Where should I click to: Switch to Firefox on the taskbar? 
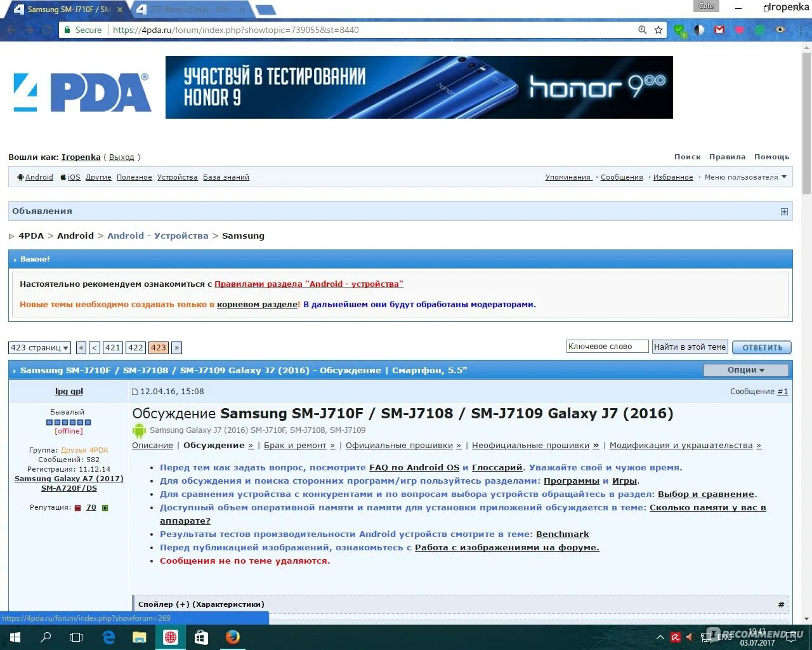tap(233, 637)
